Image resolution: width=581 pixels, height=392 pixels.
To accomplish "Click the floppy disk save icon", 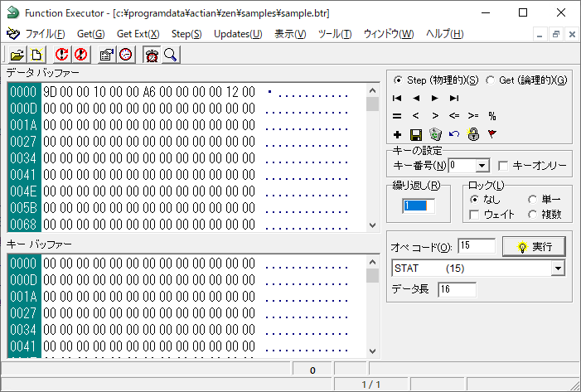I will click(x=416, y=133).
